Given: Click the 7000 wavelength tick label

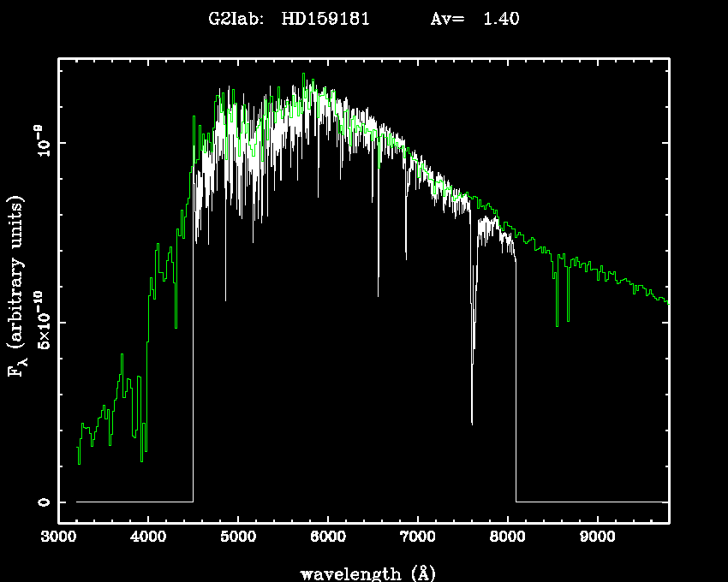Looking at the screenshot, I should coord(417,538).
